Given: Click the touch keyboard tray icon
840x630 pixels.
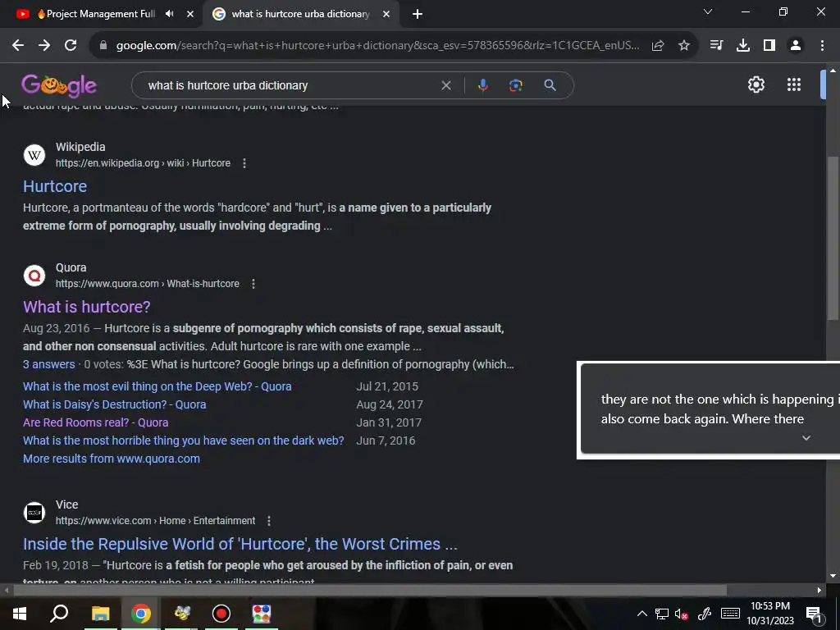Looking at the screenshot, I should [x=730, y=614].
